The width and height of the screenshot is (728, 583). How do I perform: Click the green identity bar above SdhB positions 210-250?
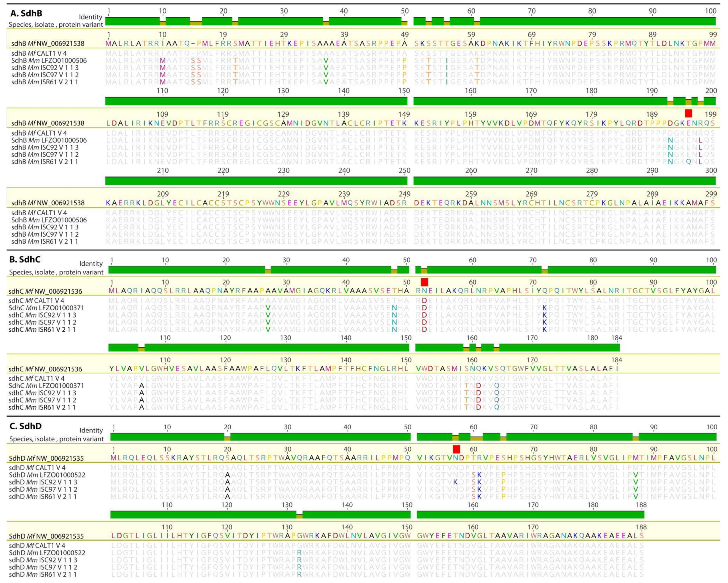pos(256,181)
